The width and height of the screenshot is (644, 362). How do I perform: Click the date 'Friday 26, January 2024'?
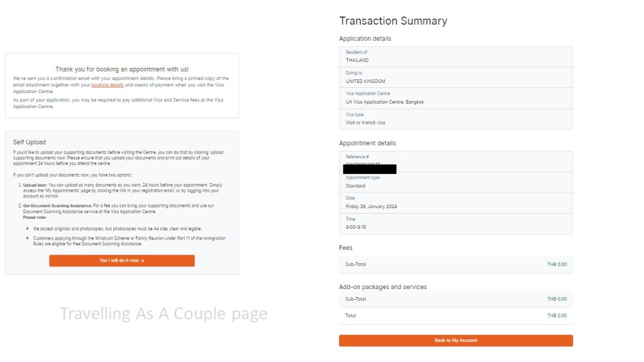click(371, 206)
